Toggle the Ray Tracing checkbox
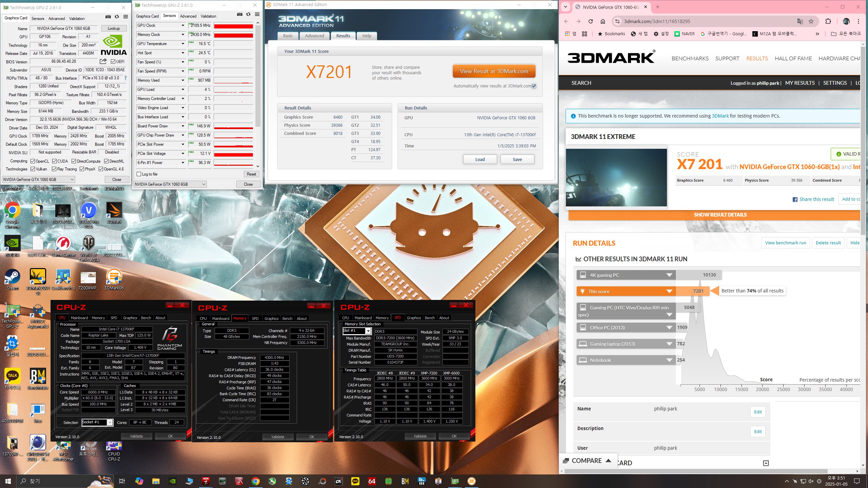This screenshot has width=868, height=488. [x=54, y=169]
